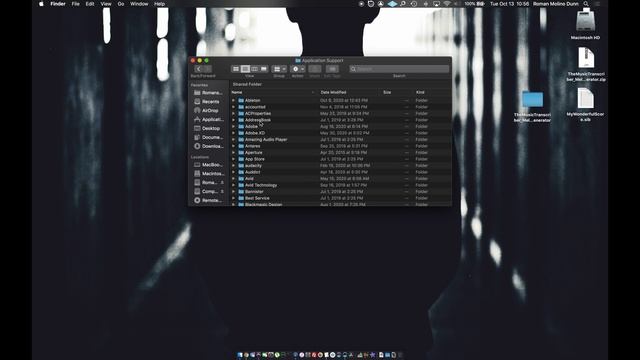This screenshot has height=360, width=640.
Task: Click the Wi-Fi status icon
Action: coord(447,4)
